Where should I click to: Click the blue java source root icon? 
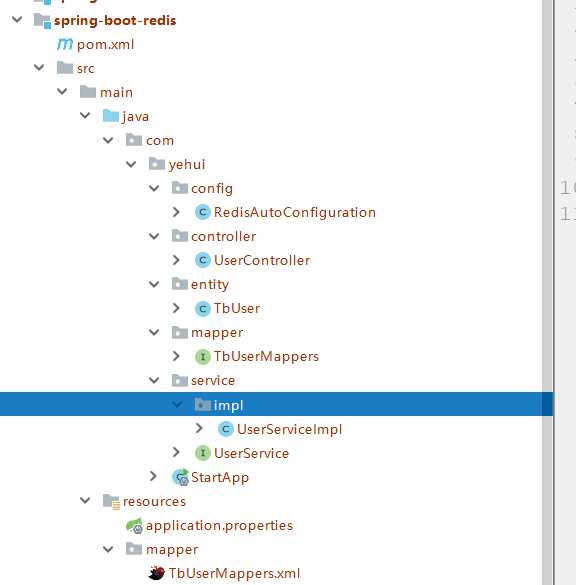[x=111, y=116]
